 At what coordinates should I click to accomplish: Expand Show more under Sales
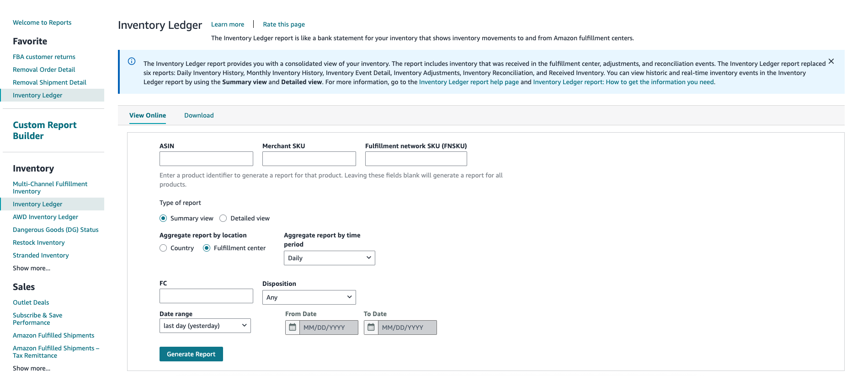pyautogui.click(x=32, y=368)
